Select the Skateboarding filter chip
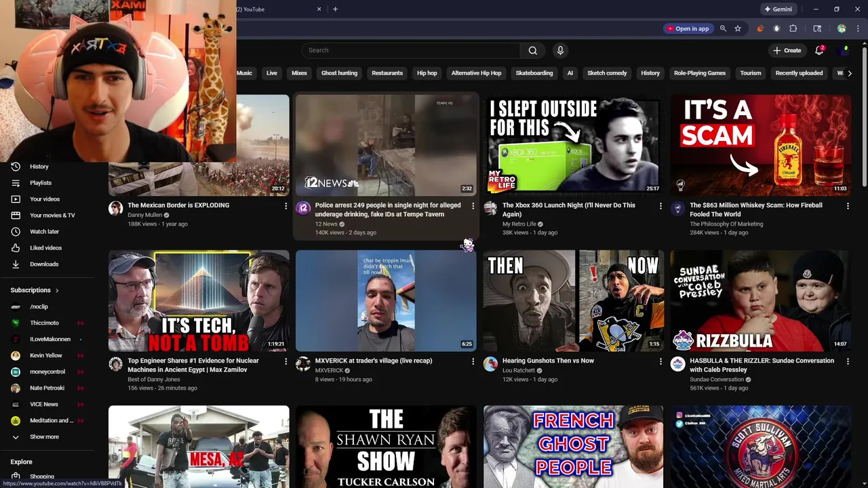This screenshot has height=488, width=868. point(534,73)
